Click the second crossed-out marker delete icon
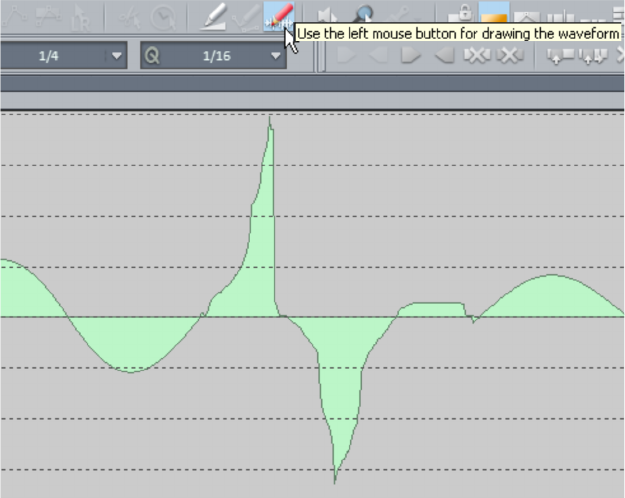This screenshot has width=625, height=498. [509, 55]
